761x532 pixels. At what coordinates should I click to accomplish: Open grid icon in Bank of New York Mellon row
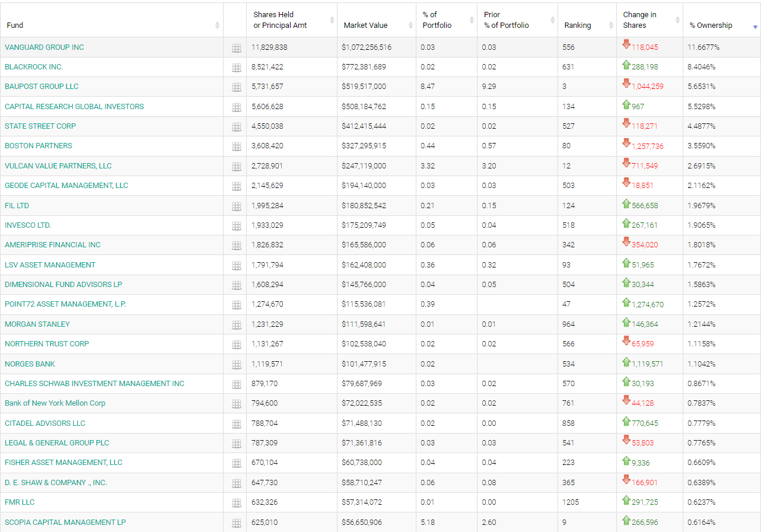(236, 404)
